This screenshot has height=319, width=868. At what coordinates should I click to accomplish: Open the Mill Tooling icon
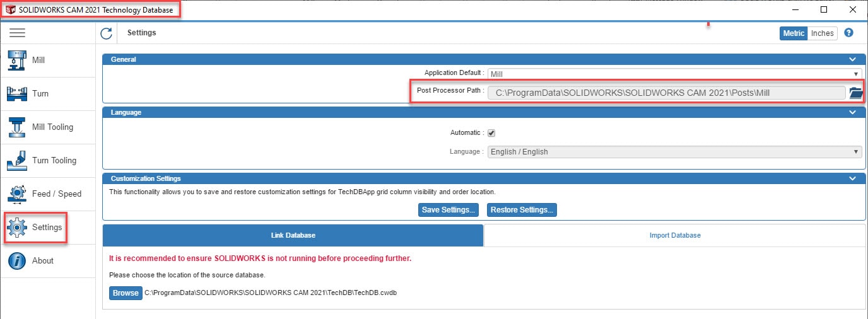pyautogui.click(x=16, y=127)
